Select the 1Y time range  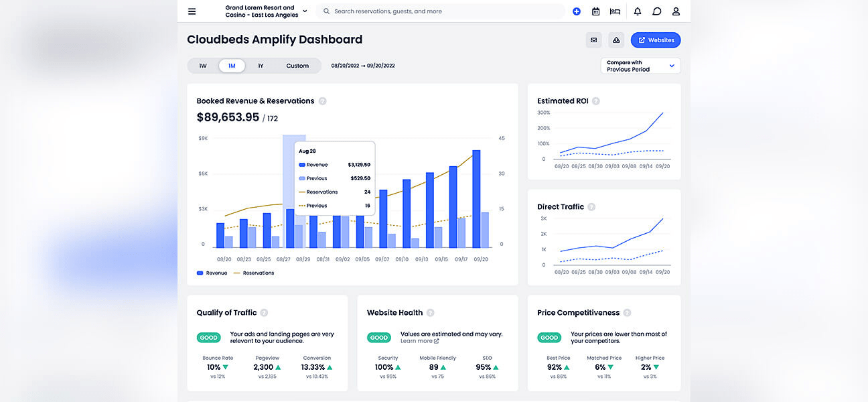261,66
